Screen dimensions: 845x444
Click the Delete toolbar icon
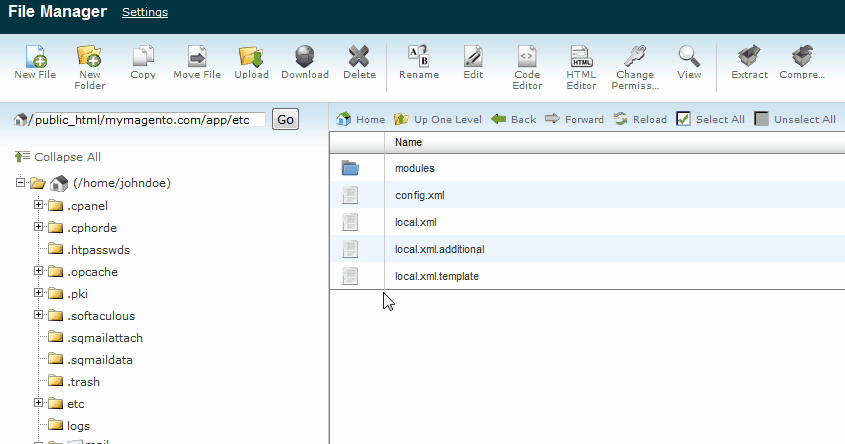359,56
